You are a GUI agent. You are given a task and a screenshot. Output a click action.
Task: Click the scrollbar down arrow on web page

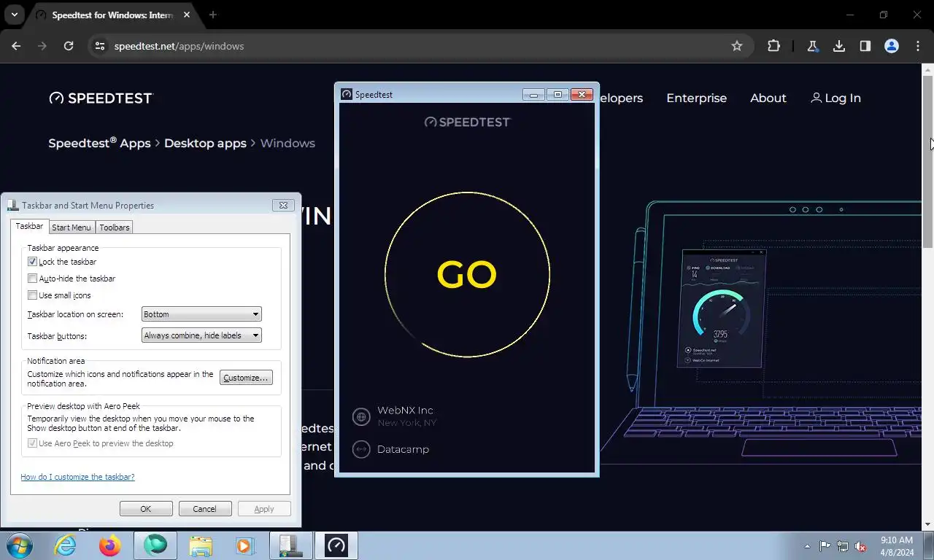928,524
